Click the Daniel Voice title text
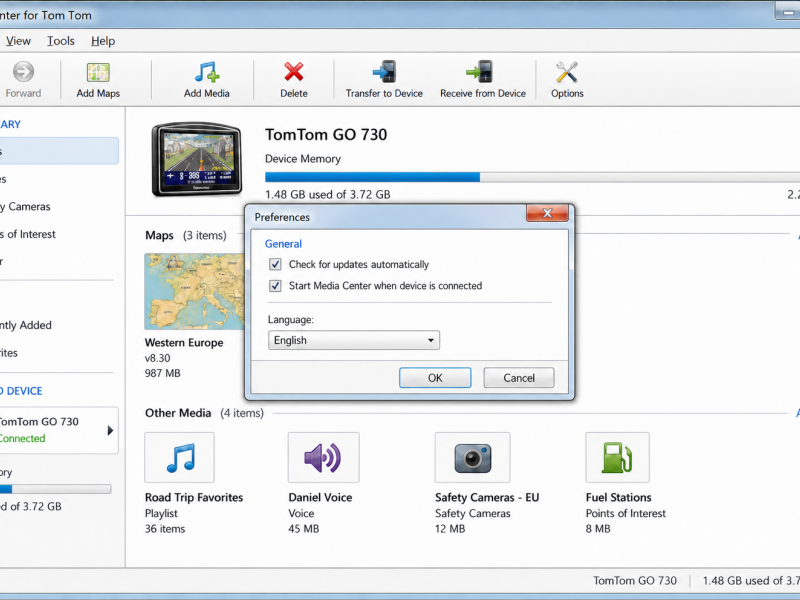This screenshot has width=800, height=600. pos(320,497)
